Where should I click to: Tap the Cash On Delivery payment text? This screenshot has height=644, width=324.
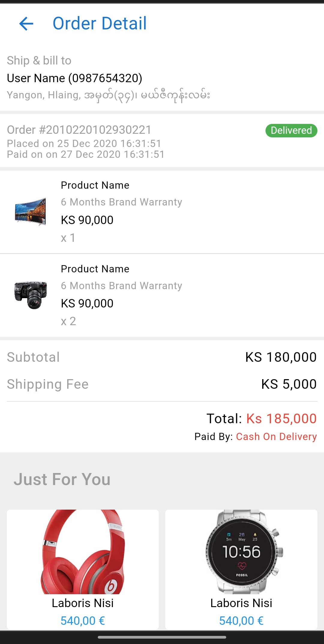pyautogui.click(x=276, y=437)
